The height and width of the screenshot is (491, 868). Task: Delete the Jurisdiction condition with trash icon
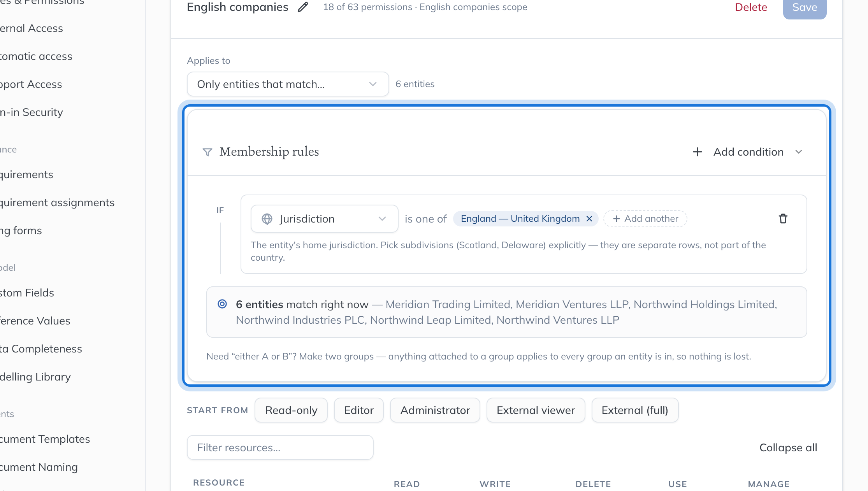(783, 219)
